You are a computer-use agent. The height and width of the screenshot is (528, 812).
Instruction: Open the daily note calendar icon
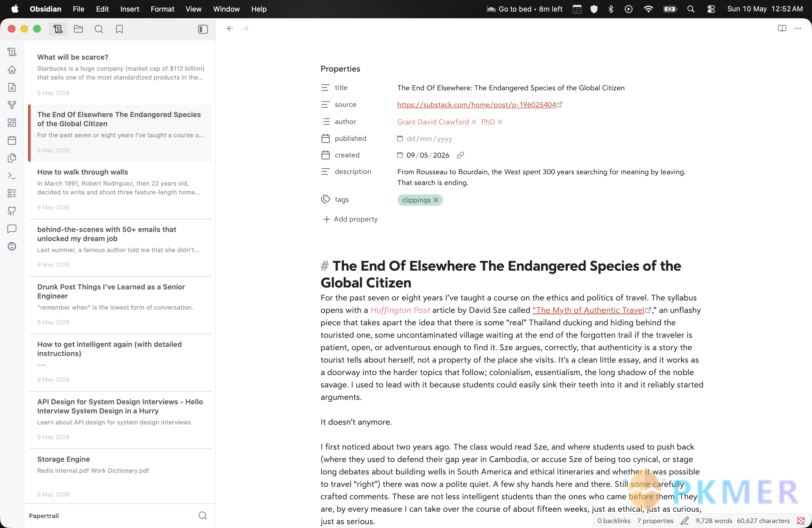coord(12,140)
